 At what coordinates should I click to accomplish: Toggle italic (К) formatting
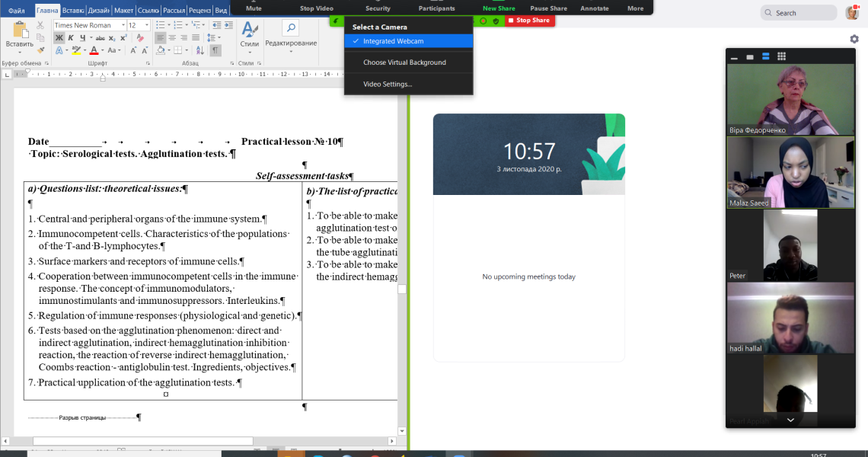(71, 38)
